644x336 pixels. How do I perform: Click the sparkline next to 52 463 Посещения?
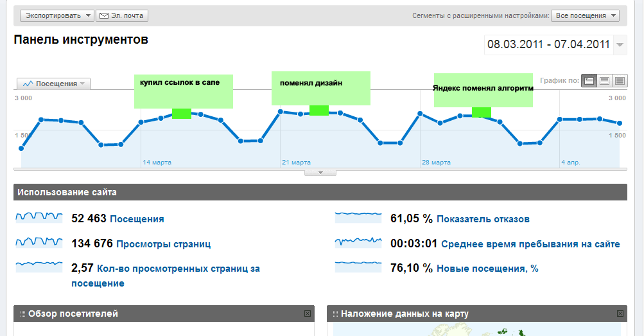click(39, 217)
